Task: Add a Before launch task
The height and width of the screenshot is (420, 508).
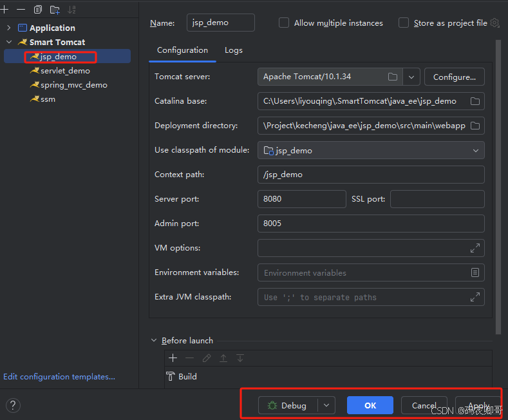Action: click(173, 358)
